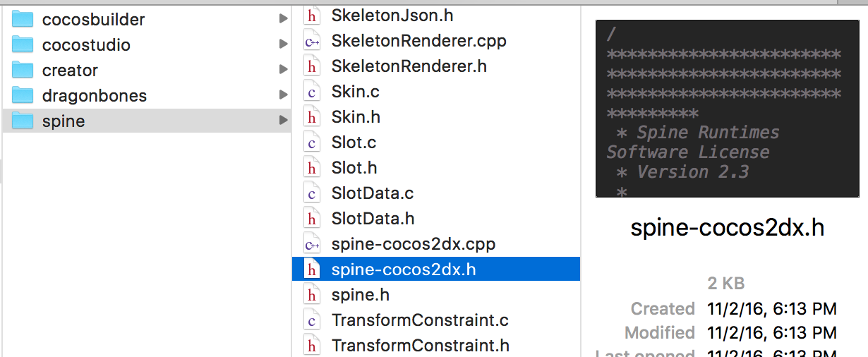Click the spine-cocos2dx.h file icon
This screenshot has width=868, height=357.
pyautogui.click(x=311, y=270)
